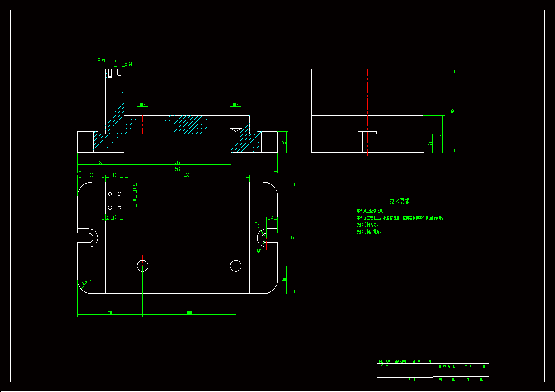This screenshot has height=392, width=555.
Task: Click the 更改文件名 header cell
Action: tap(400, 361)
